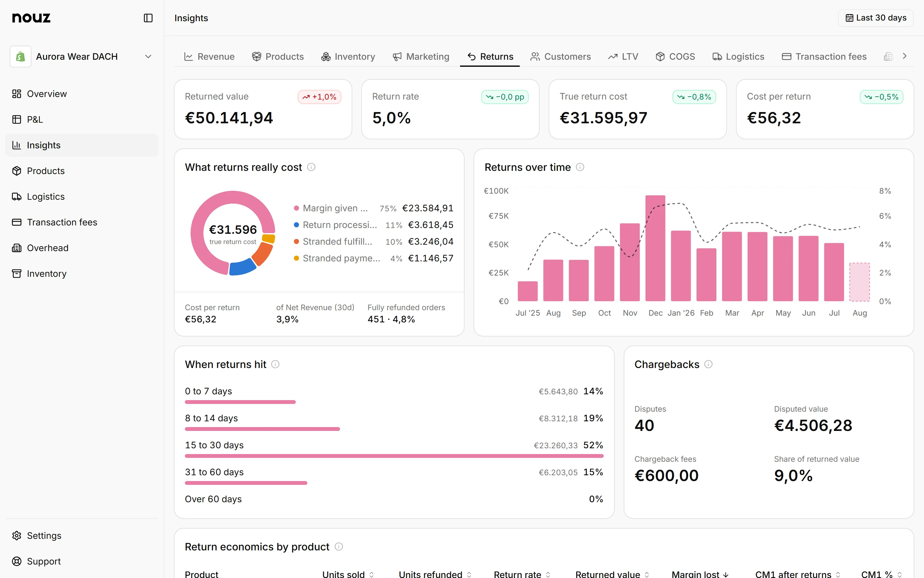The image size is (924, 578).
Task: Open the LTV tab
Action: 623,57
